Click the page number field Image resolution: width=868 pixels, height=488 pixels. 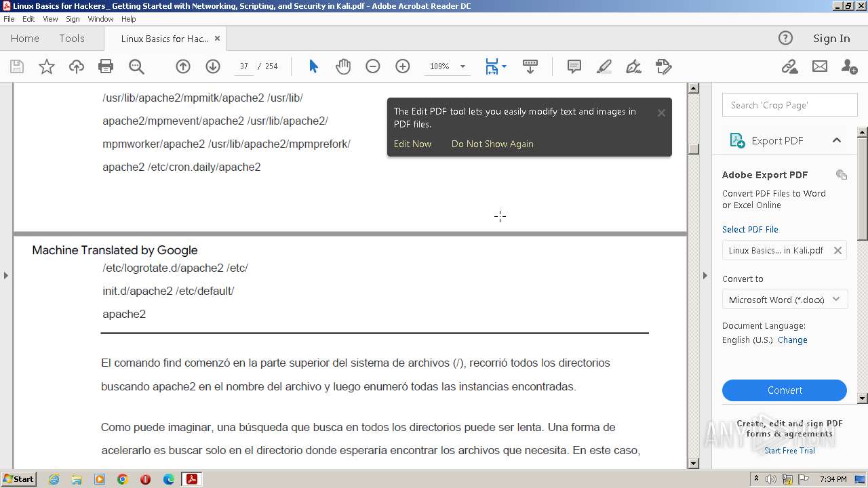point(244,66)
